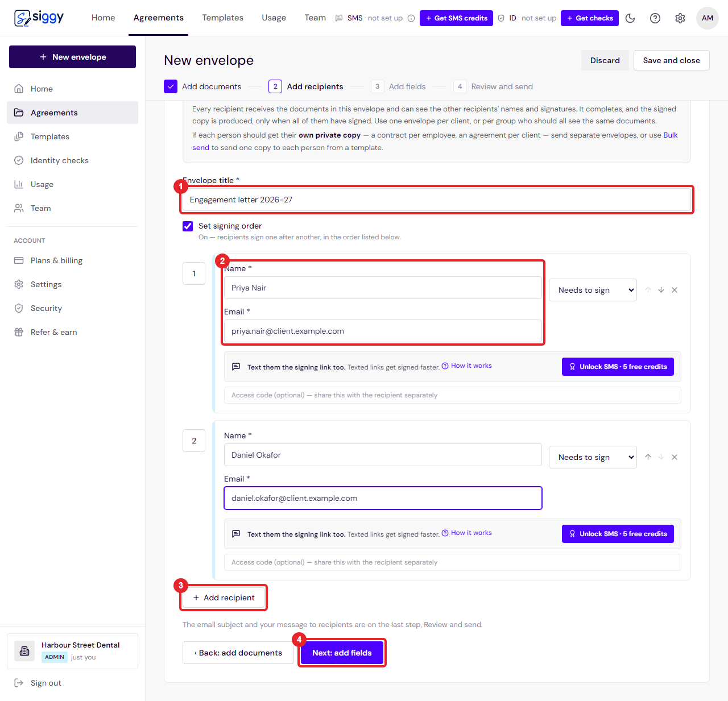Click the New envelope button
The width and height of the screenshot is (728, 701).
coord(72,57)
